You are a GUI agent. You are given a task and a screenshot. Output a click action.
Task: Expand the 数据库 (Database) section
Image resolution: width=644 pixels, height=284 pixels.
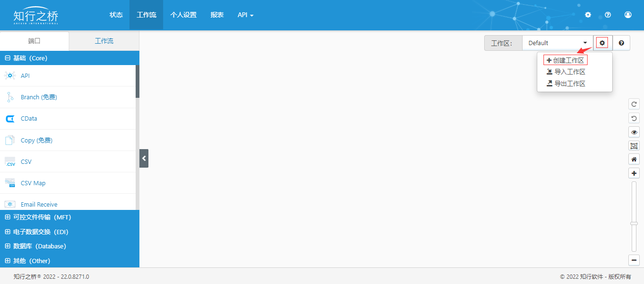70,246
